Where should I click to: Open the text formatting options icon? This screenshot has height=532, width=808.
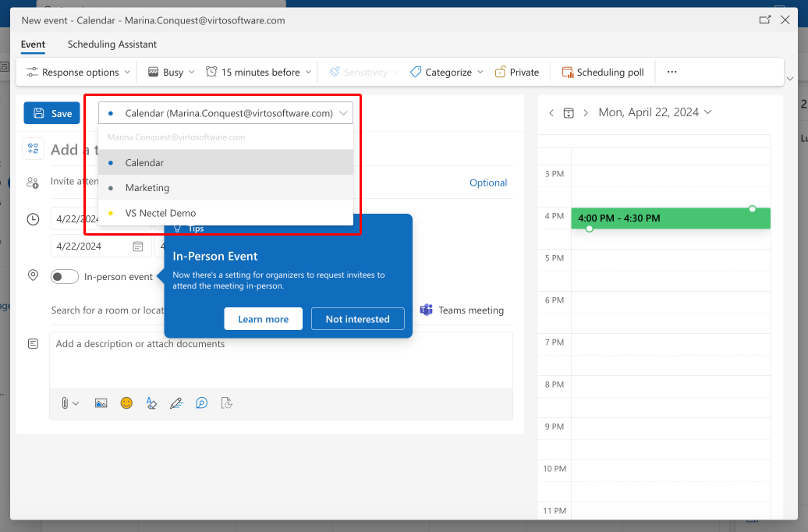(151, 403)
